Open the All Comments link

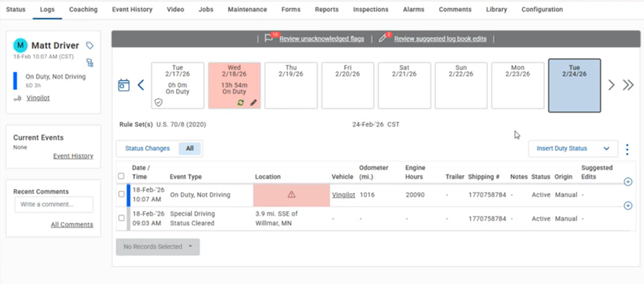click(x=72, y=225)
